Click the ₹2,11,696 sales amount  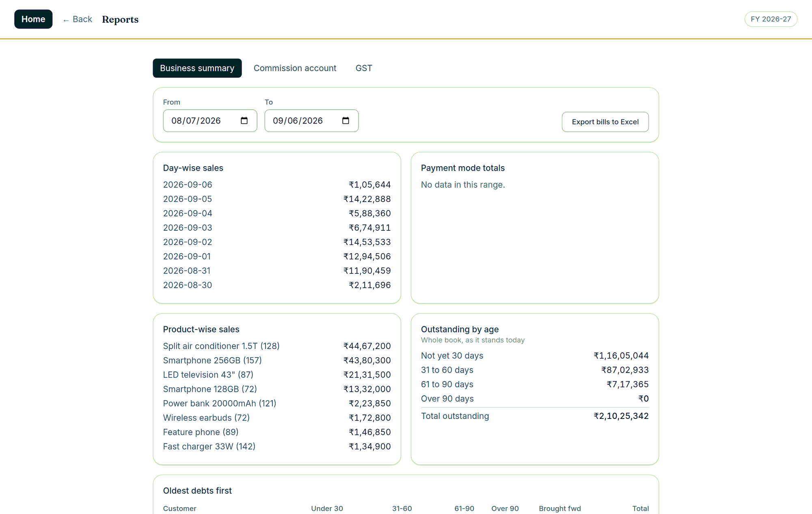coord(370,285)
